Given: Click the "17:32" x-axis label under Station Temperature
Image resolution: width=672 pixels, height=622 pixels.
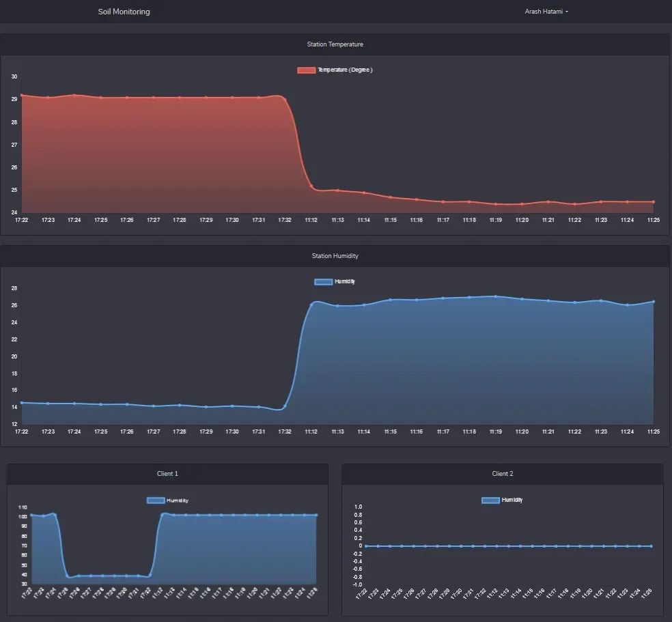Looking at the screenshot, I should click(285, 220).
